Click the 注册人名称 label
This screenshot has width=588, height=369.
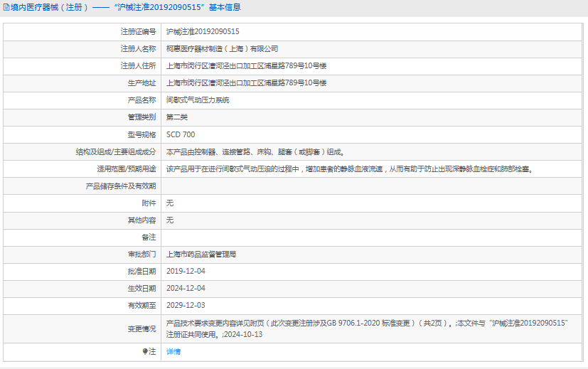click(x=138, y=49)
